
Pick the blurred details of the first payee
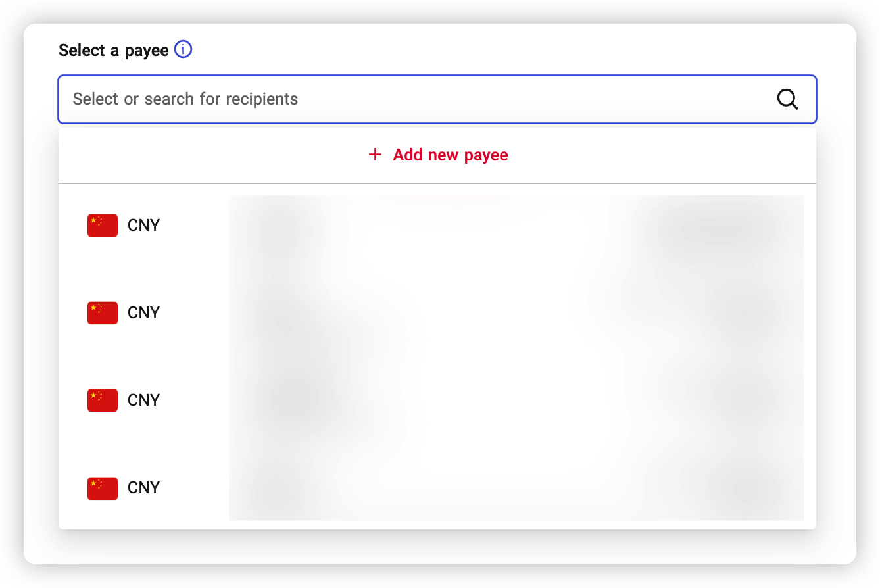[x=516, y=226]
